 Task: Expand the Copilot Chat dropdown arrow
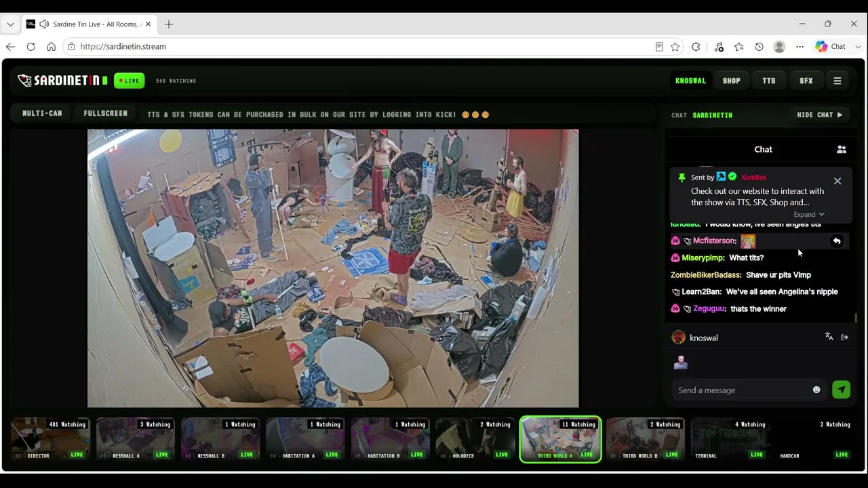click(x=858, y=47)
